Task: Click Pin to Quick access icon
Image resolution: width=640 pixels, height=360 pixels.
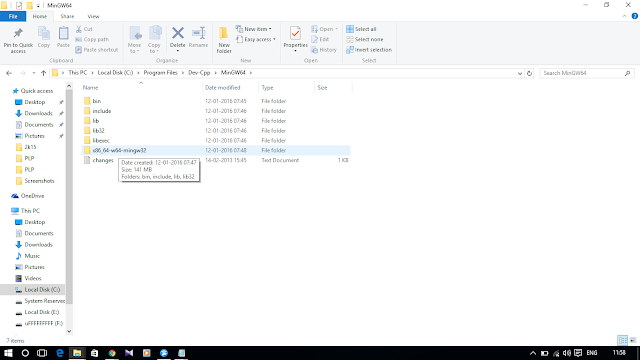Action: coord(18,33)
